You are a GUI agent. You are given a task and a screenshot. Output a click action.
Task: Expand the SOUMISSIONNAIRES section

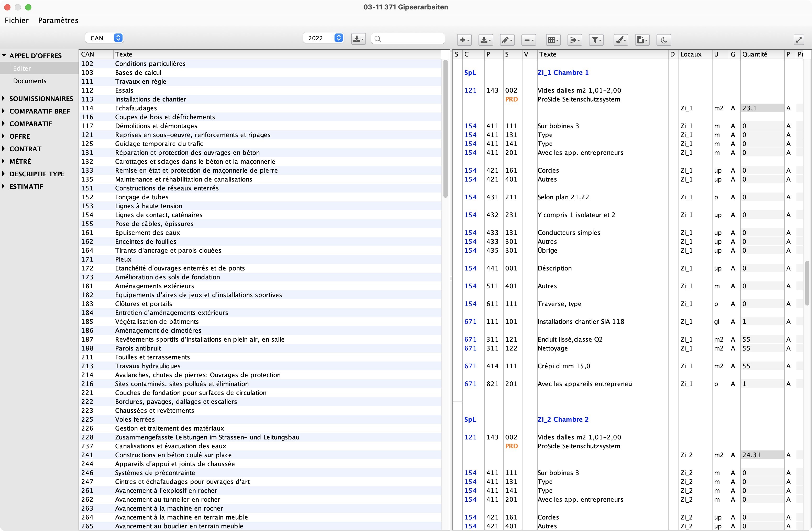pos(3,98)
